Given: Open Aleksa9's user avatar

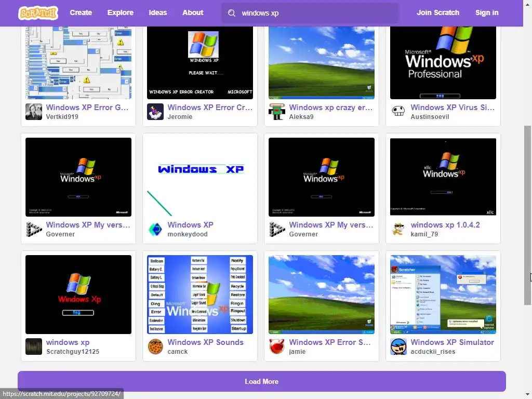Looking at the screenshot, I should point(277,112).
